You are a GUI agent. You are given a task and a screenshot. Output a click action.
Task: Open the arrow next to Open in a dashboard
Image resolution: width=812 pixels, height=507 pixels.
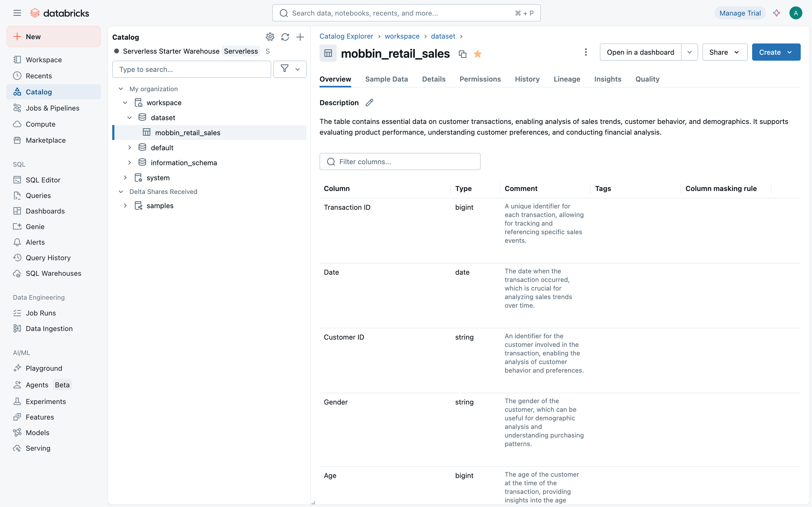(x=689, y=52)
